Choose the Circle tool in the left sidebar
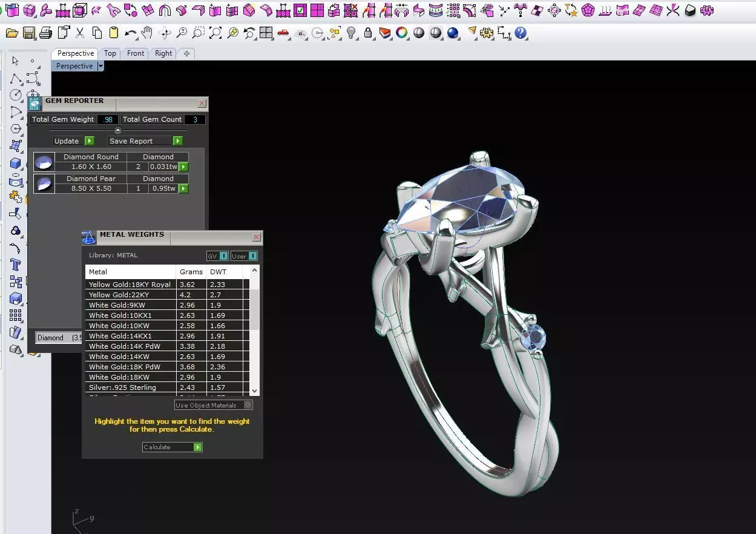The image size is (756, 534). coord(16,95)
